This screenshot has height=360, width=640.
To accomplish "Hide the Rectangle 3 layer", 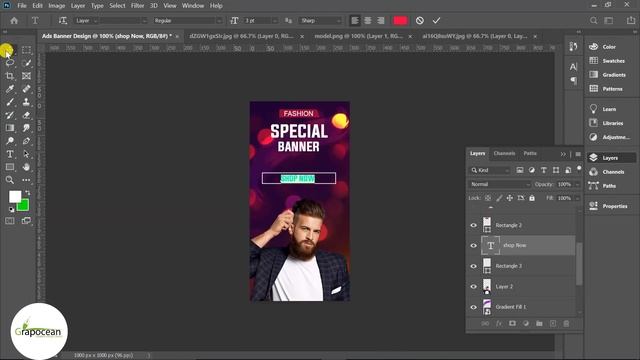I will pos(473,266).
